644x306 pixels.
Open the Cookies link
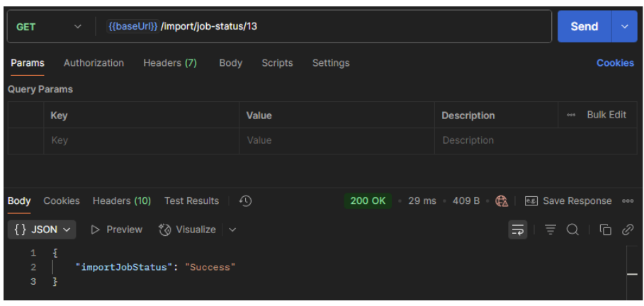pyautogui.click(x=615, y=63)
